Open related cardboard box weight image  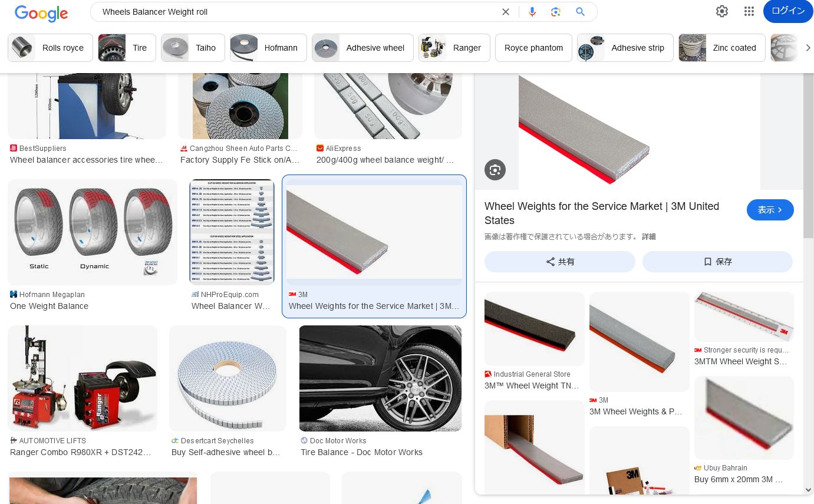[535, 447]
